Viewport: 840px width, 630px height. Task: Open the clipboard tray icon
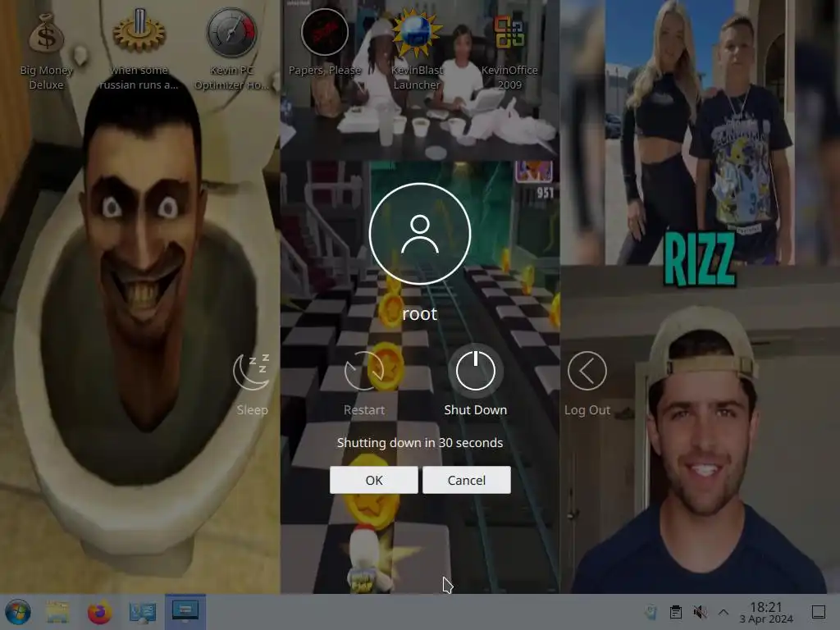tap(676, 612)
